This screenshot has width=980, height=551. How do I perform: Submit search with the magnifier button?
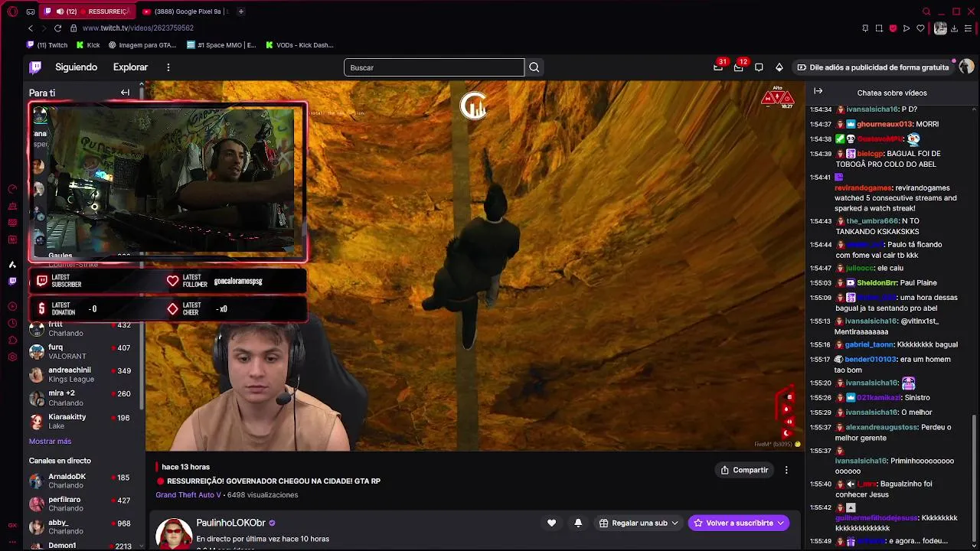tap(534, 67)
